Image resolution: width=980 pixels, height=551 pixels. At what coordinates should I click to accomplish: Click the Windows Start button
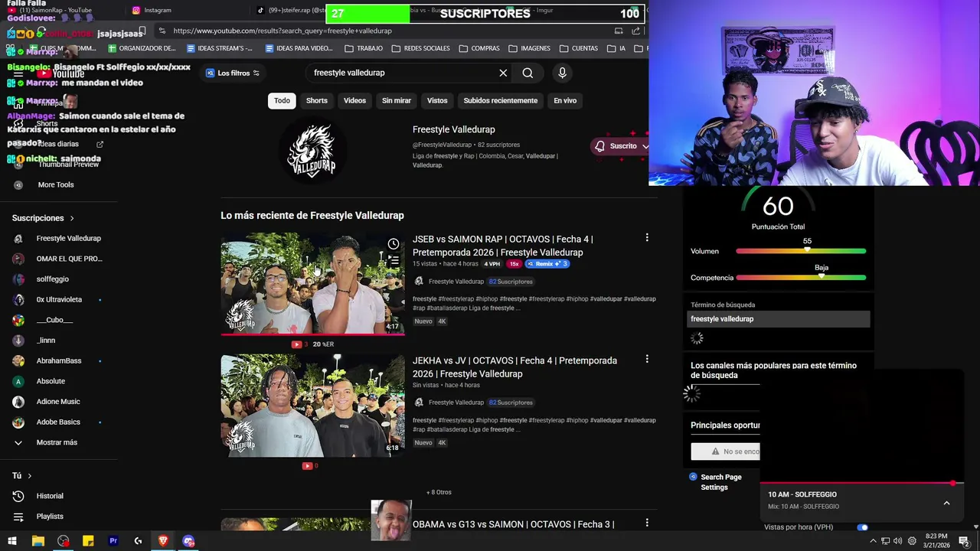tap(12, 541)
